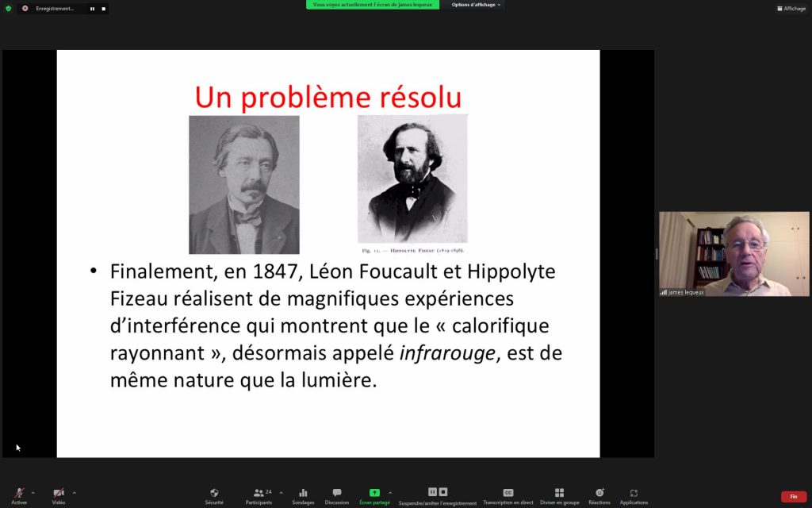
Task: Click the portrait of Hippolyte Fizeau
Action: click(412, 179)
